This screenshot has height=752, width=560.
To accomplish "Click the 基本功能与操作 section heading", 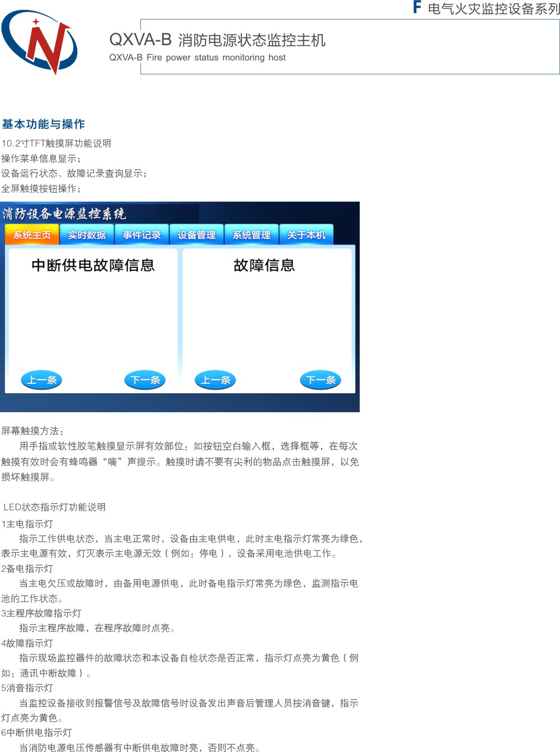I will click(44, 124).
